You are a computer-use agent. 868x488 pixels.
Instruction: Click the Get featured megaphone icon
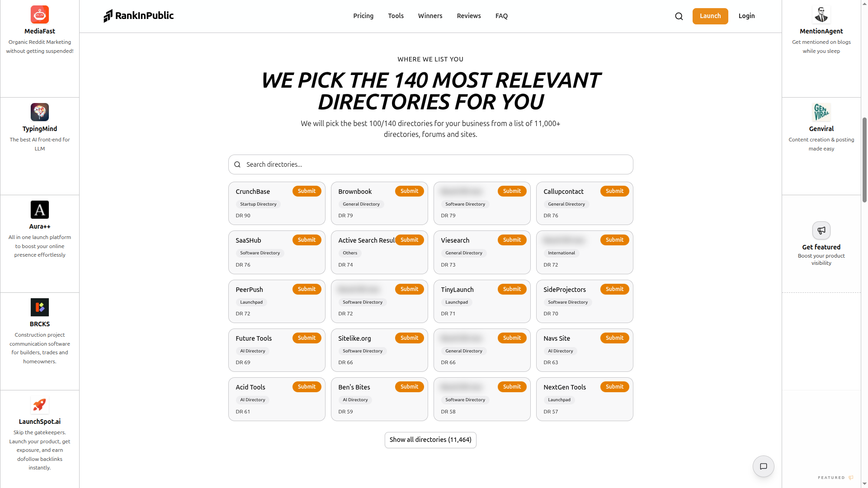(821, 230)
